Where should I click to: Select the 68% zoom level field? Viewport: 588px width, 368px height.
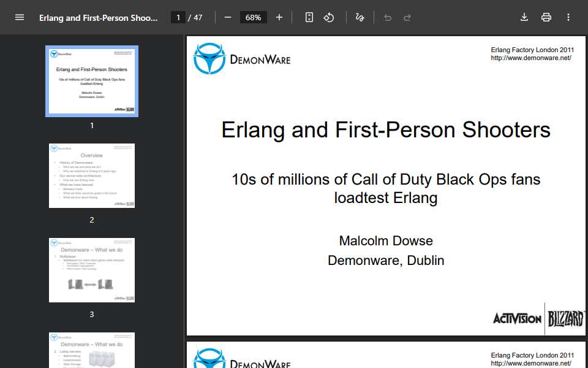point(253,17)
